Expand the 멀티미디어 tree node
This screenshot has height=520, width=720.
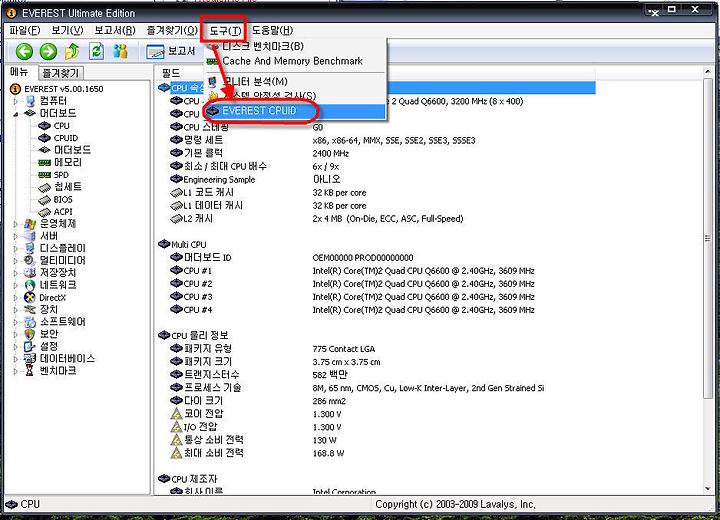[16, 260]
